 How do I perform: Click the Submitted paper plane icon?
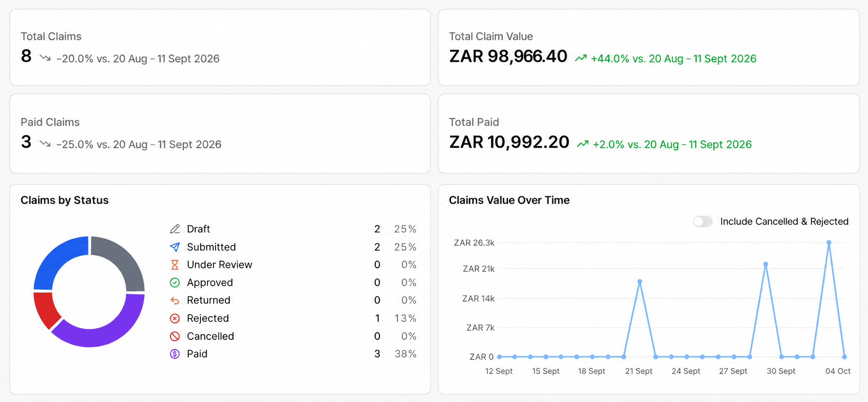pyautogui.click(x=175, y=247)
